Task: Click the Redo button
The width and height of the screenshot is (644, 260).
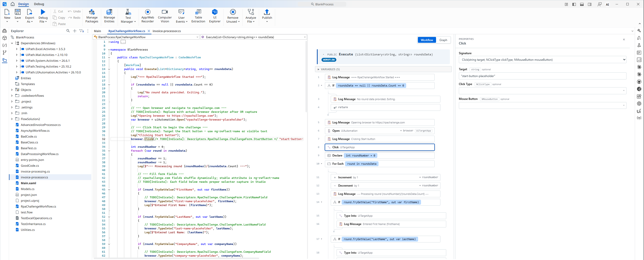Action: click(x=74, y=17)
